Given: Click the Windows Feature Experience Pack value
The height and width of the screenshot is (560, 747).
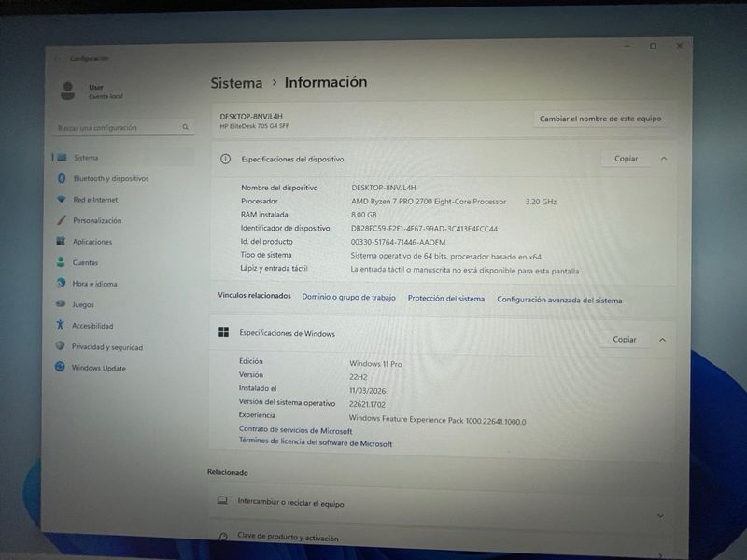Looking at the screenshot, I should click(x=437, y=419).
